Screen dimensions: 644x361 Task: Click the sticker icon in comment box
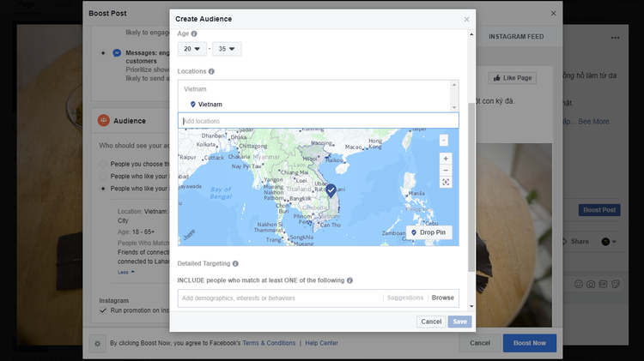tap(616, 284)
